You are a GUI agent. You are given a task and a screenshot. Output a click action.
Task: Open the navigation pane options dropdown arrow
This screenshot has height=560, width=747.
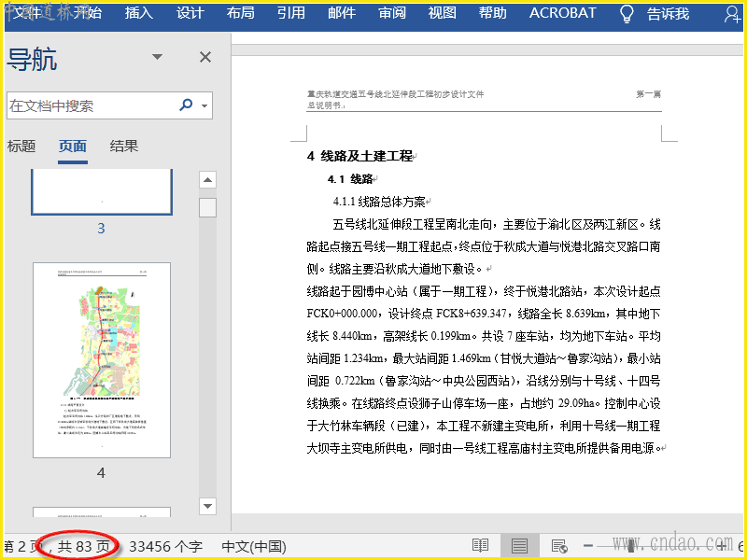click(158, 58)
